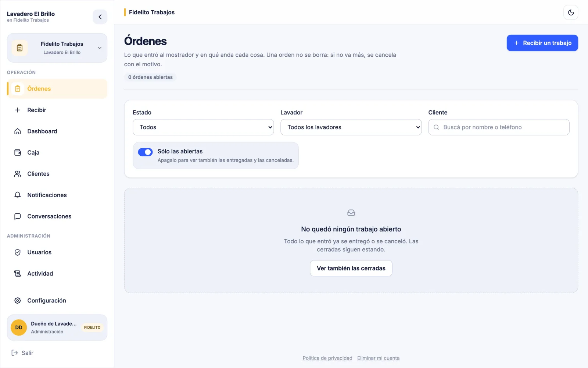Click the 0 órdenes abiertas badge
588x368 pixels.
coord(150,77)
